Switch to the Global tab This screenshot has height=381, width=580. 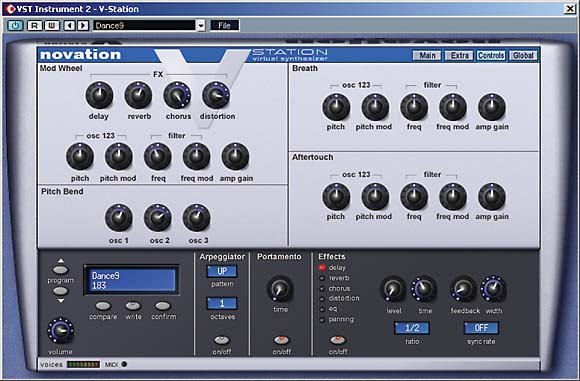[523, 55]
